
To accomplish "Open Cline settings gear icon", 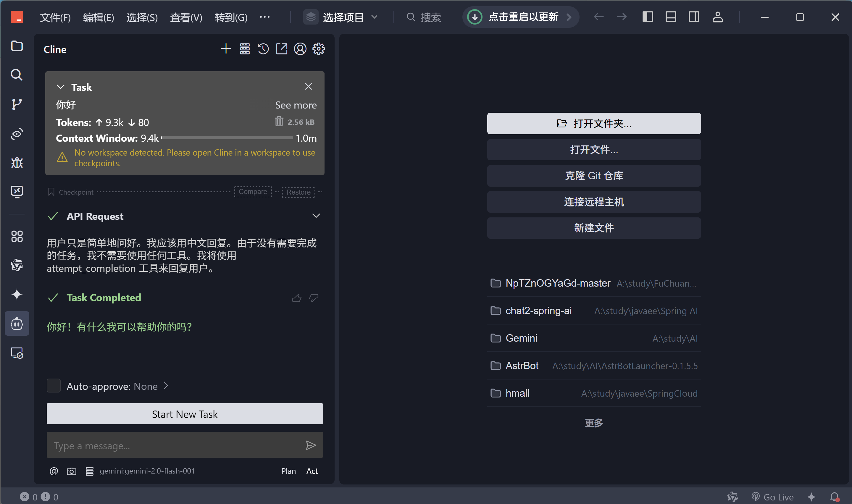I will click(x=319, y=49).
